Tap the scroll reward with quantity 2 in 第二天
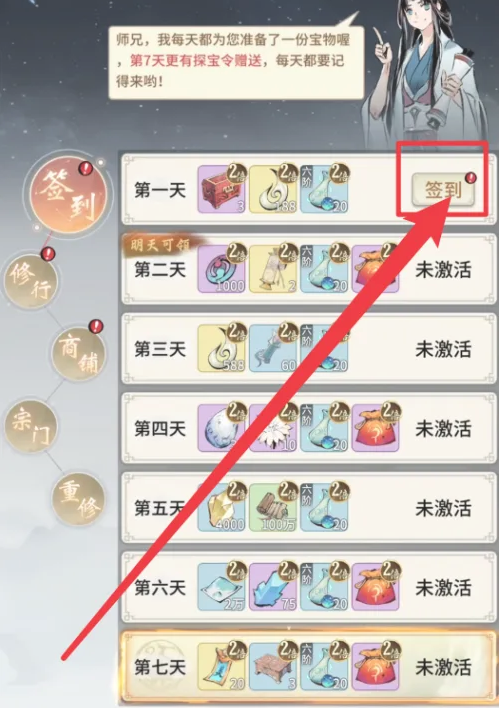499x708 pixels. point(273,269)
